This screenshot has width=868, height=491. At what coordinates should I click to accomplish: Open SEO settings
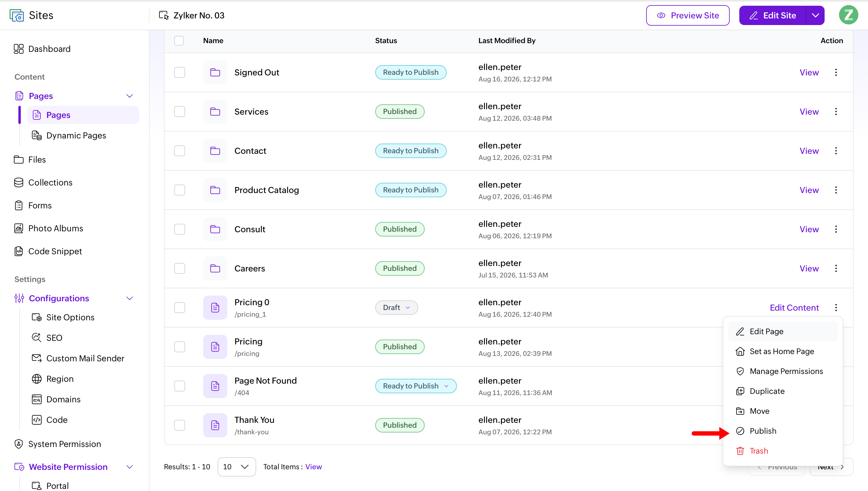coord(47,337)
